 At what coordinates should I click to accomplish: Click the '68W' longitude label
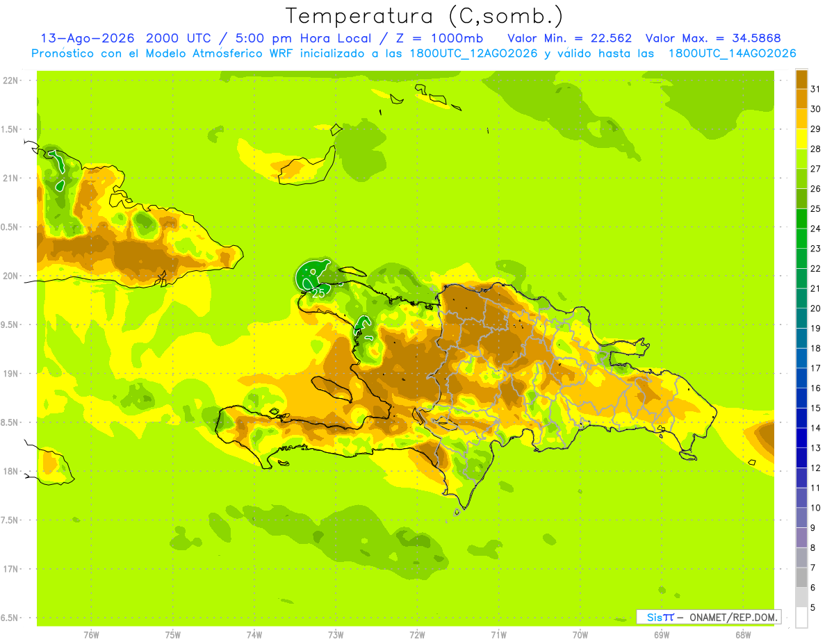[x=743, y=635]
